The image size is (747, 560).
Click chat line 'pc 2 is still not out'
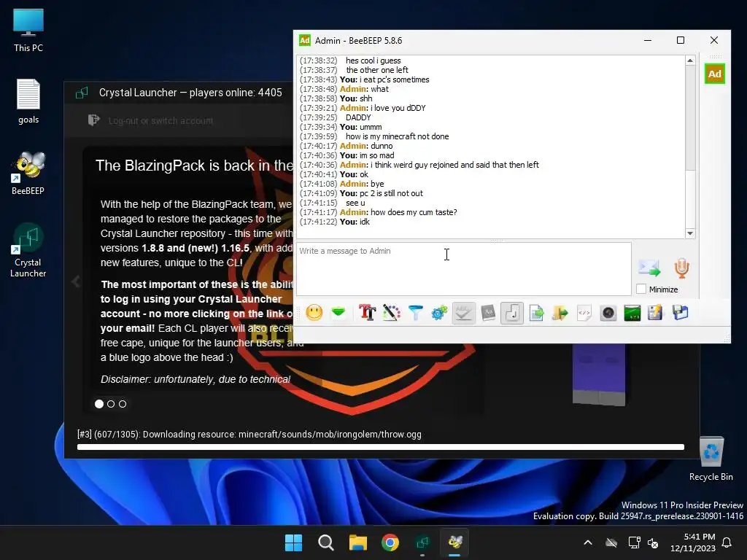pyautogui.click(x=391, y=193)
